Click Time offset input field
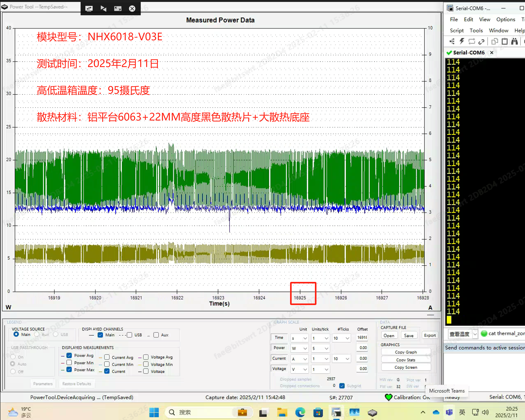The width and height of the screenshot is (525, 420). 362,337
